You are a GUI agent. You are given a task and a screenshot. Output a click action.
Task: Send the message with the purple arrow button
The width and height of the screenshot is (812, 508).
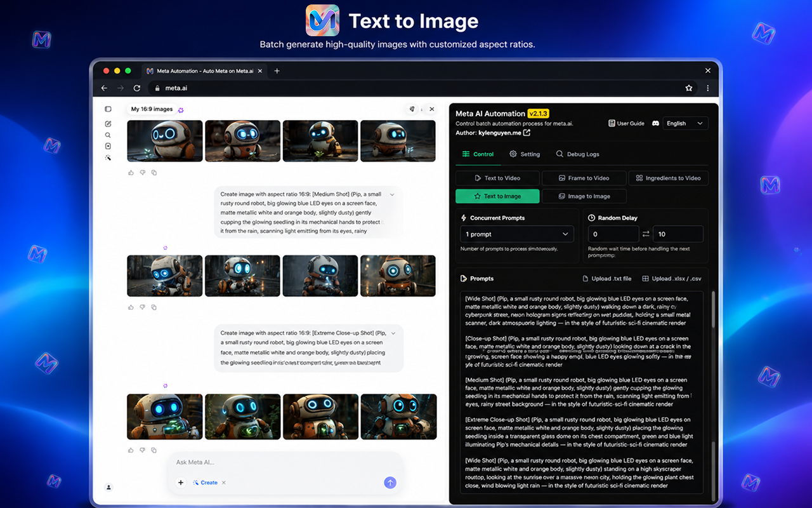click(x=390, y=483)
